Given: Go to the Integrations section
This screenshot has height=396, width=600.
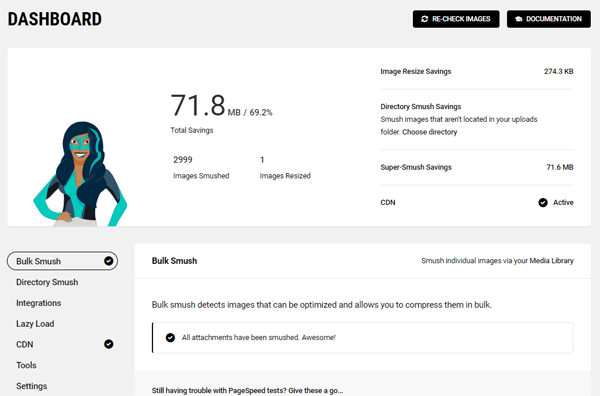Looking at the screenshot, I should click(x=39, y=303).
